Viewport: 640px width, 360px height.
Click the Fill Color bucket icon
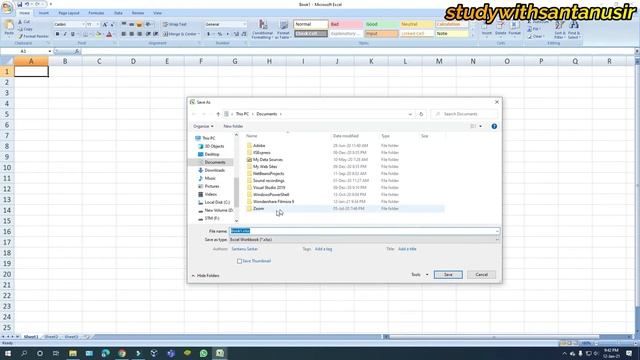(x=98, y=34)
